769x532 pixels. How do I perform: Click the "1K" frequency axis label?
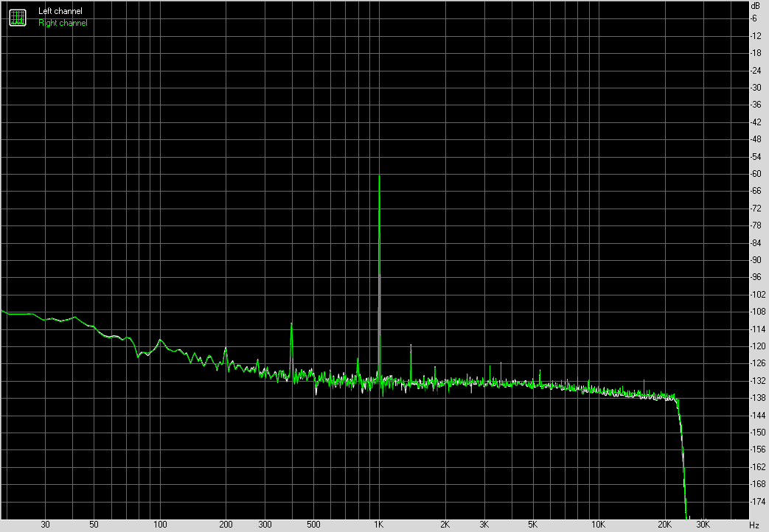click(379, 525)
